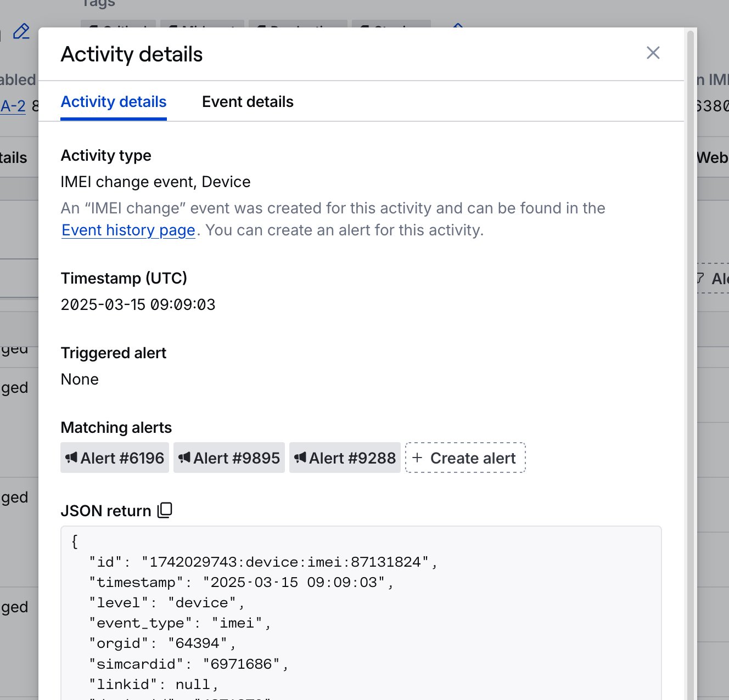Click the JSON "timestamp" line
Viewport: 729px width, 700px height.
point(241,582)
